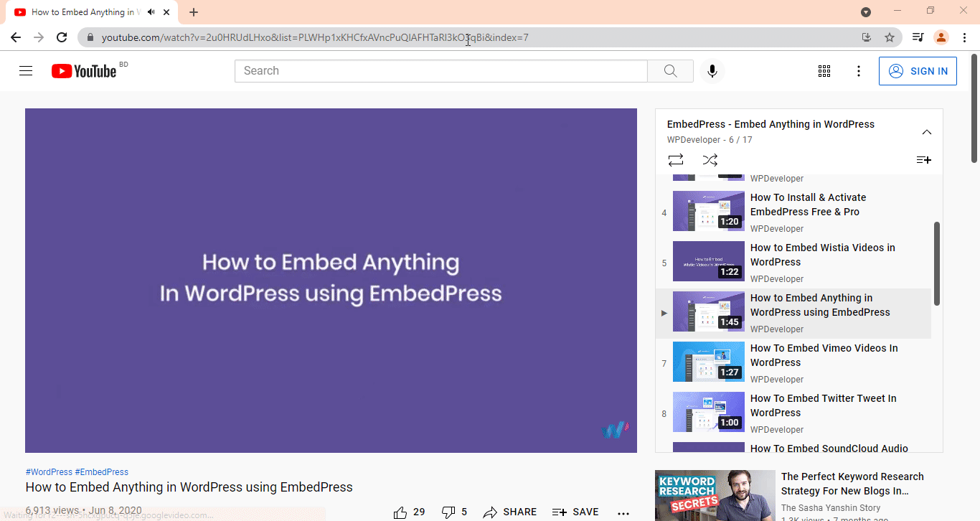Open the Twitter Tweet video thumbnail
Viewport: 980px width, 521px height.
pyautogui.click(x=709, y=412)
